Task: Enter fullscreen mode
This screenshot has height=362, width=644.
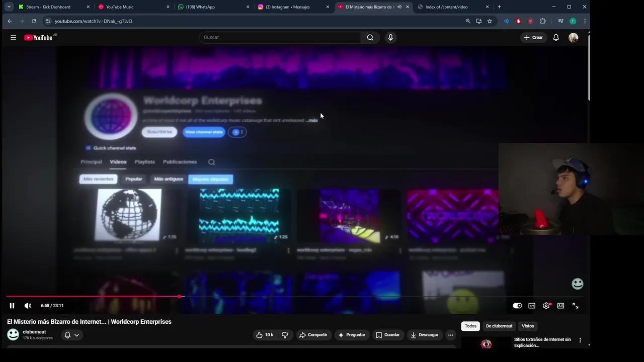Action: 576,306
